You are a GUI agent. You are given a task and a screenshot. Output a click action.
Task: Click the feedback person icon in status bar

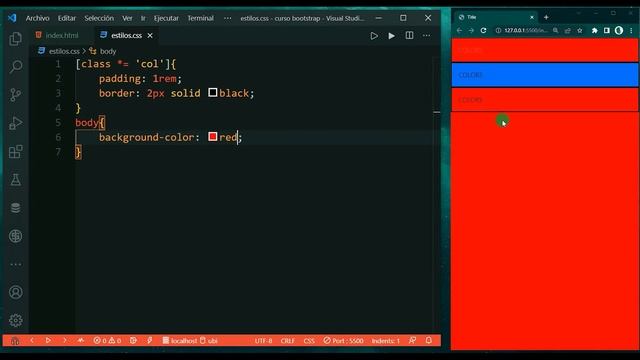coord(412,340)
